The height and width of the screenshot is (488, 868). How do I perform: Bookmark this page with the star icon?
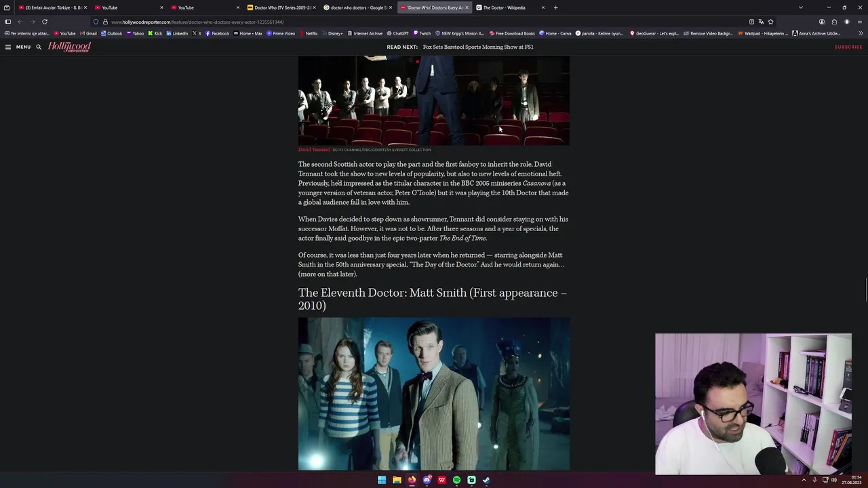tap(770, 22)
